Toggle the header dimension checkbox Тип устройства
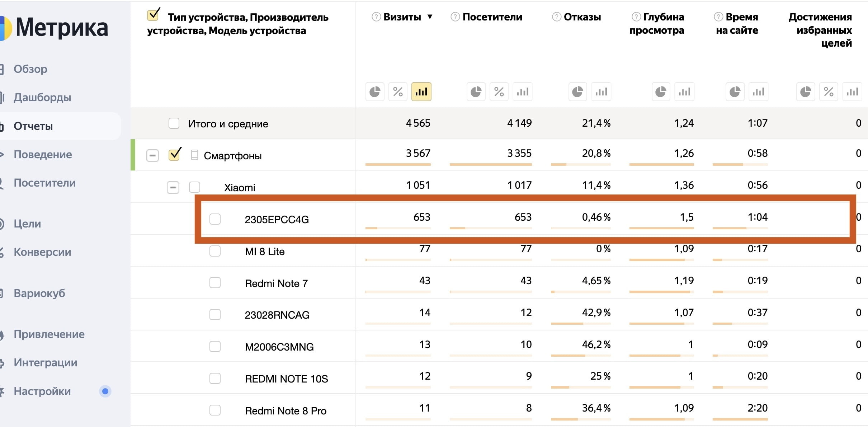 point(153,15)
